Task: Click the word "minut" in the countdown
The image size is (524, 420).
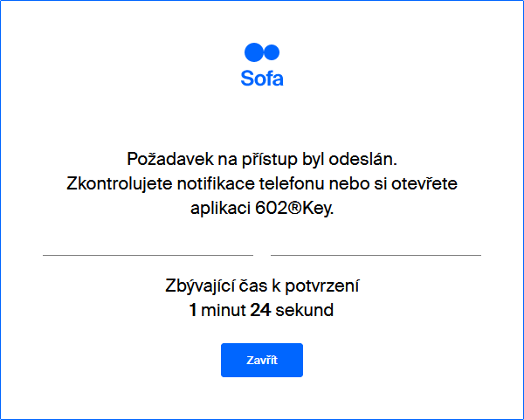Action: (x=224, y=310)
